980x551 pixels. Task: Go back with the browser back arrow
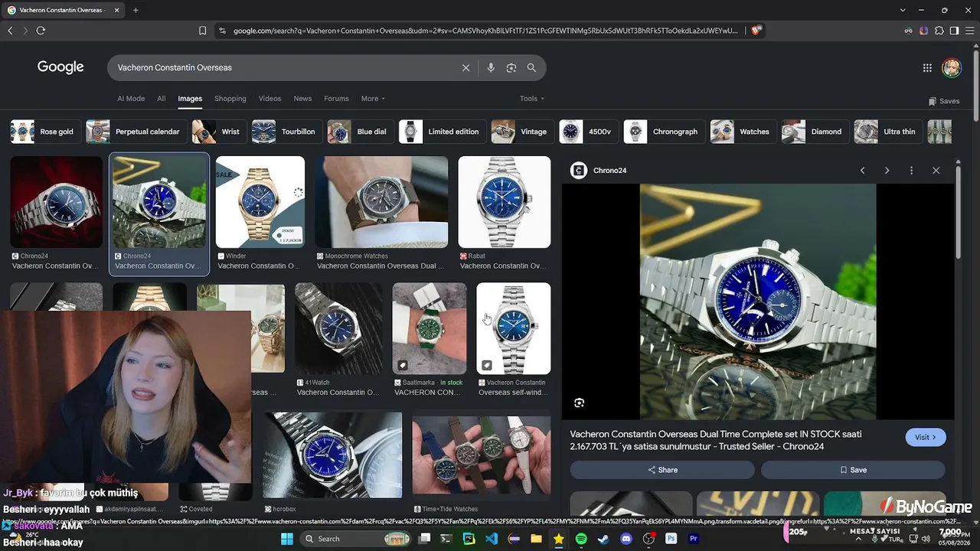[x=10, y=31]
